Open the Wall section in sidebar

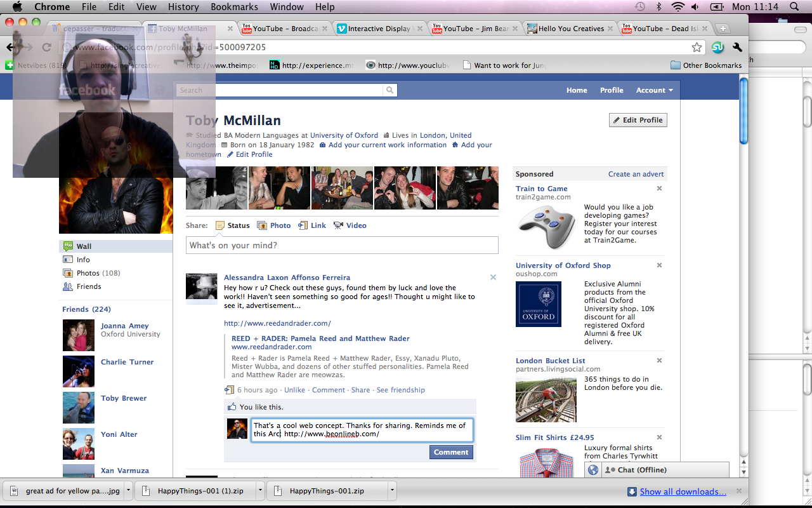click(84, 246)
